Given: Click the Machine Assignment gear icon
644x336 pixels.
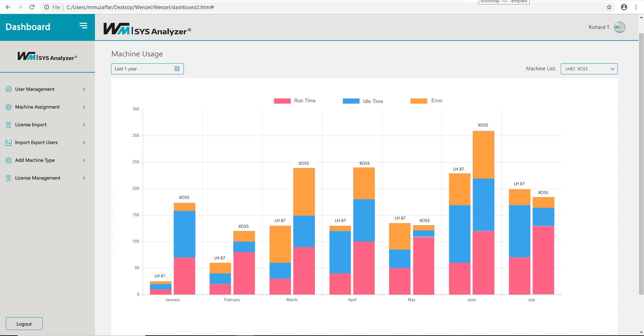Looking at the screenshot, I should pos(9,107).
